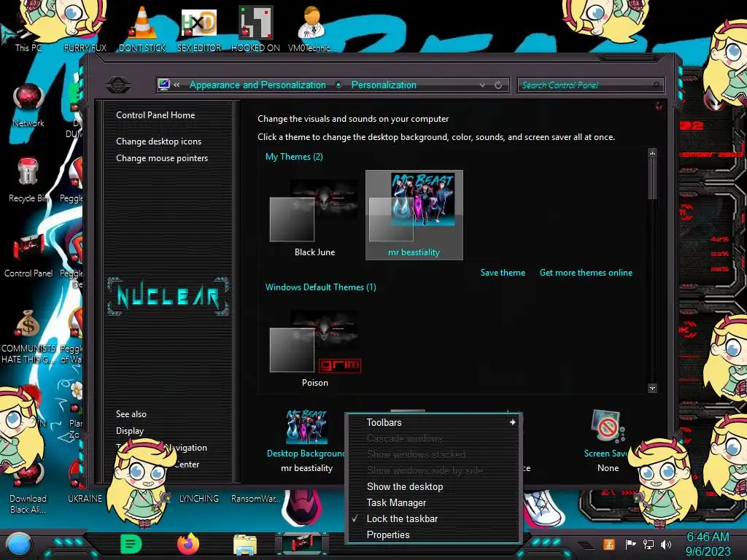Open the HOOKED ON desktop icon
The image size is (747, 560).
pyautogui.click(x=255, y=28)
